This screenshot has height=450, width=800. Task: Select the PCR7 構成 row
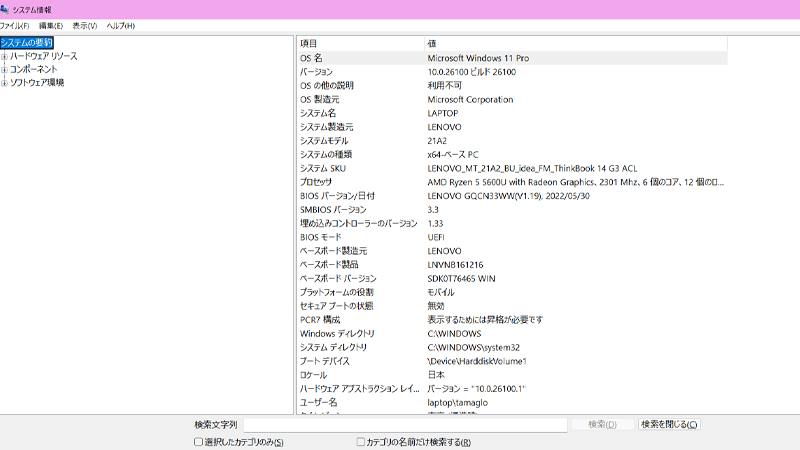pos(512,320)
